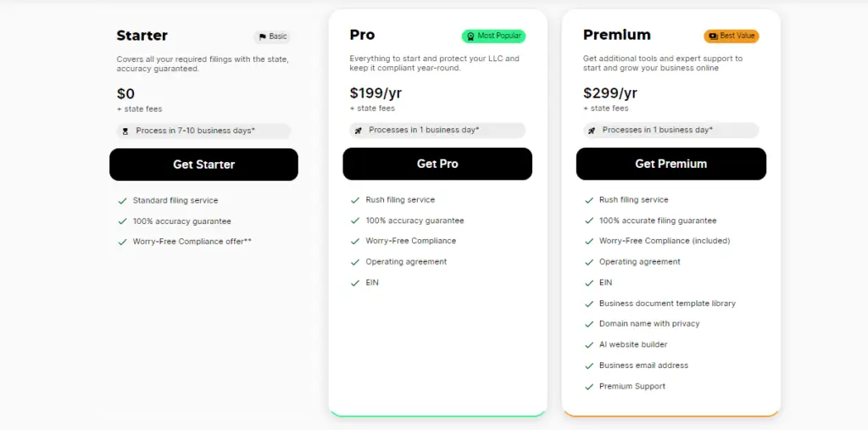
Task: Select the Get Pro button
Action: pyautogui.click(x=437, y=164)
